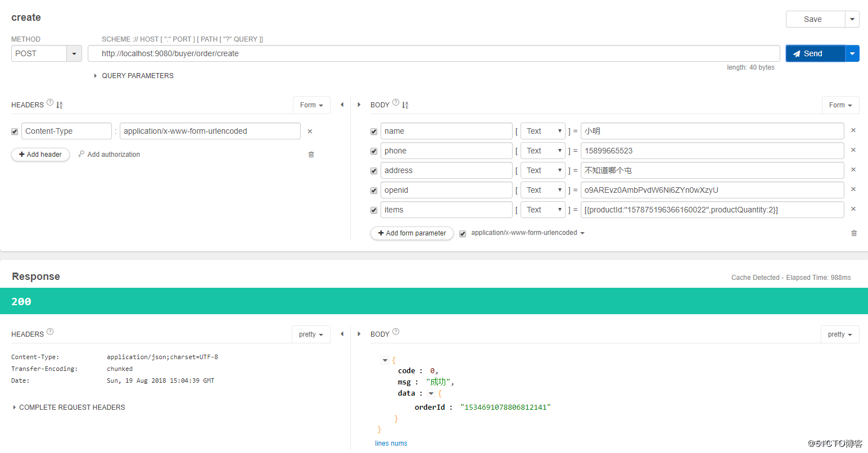Collapse root JSON object in response
Screen dimensions: 868x453
pyautogui.click(x=385, y=360)
